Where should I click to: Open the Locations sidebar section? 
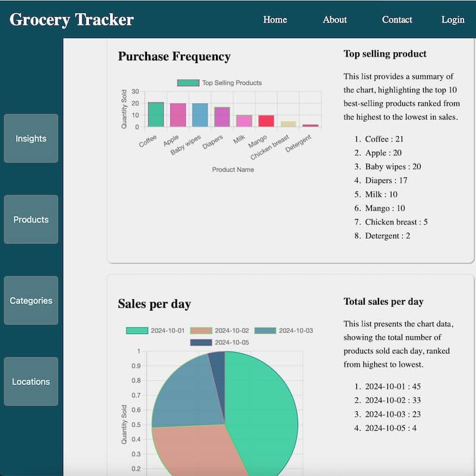click(31, 381)
